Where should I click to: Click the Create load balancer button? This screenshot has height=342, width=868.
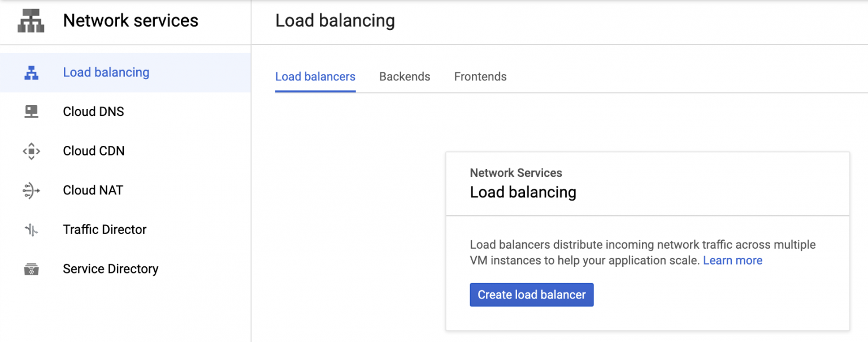pyautogui.click(x=531, y=295)
